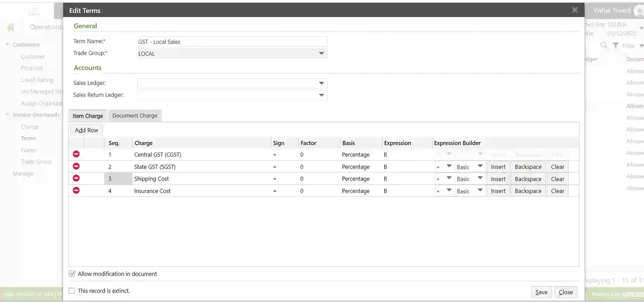Select Terms in the sidebar
This screenshot has height=302, width=644.
coord(28,138)
